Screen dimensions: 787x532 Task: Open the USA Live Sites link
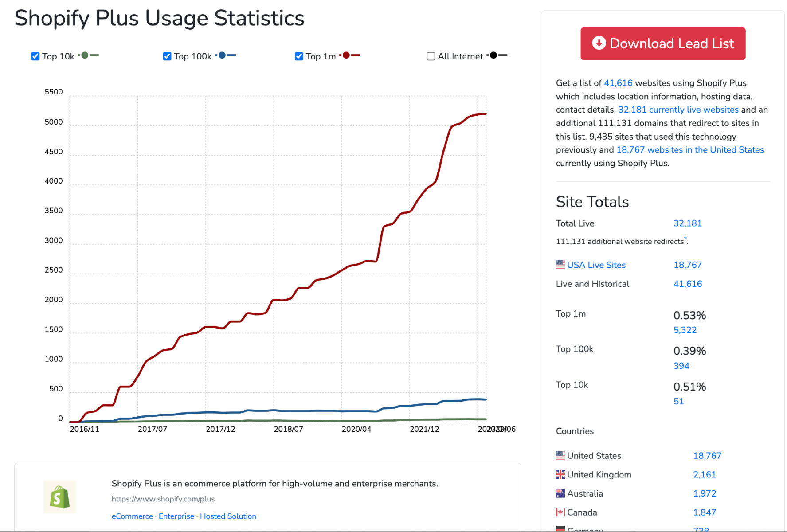[x=596, y=265]
